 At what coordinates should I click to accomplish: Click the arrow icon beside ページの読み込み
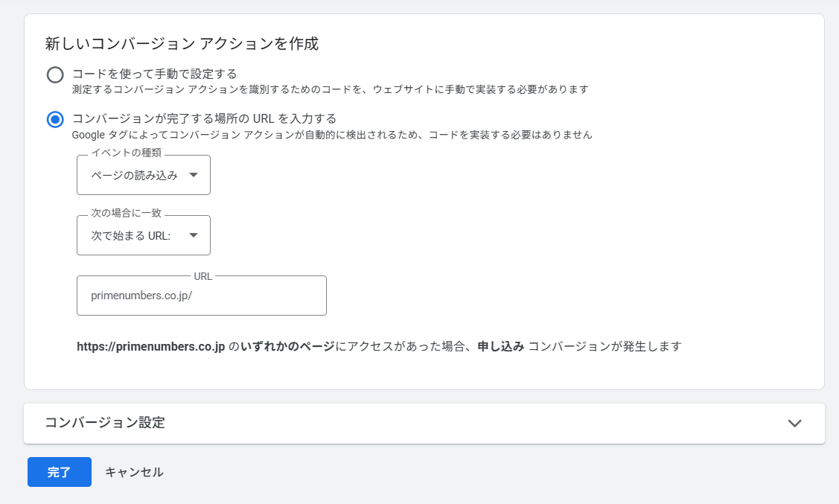pyautogui.click(x=194, y=175)
